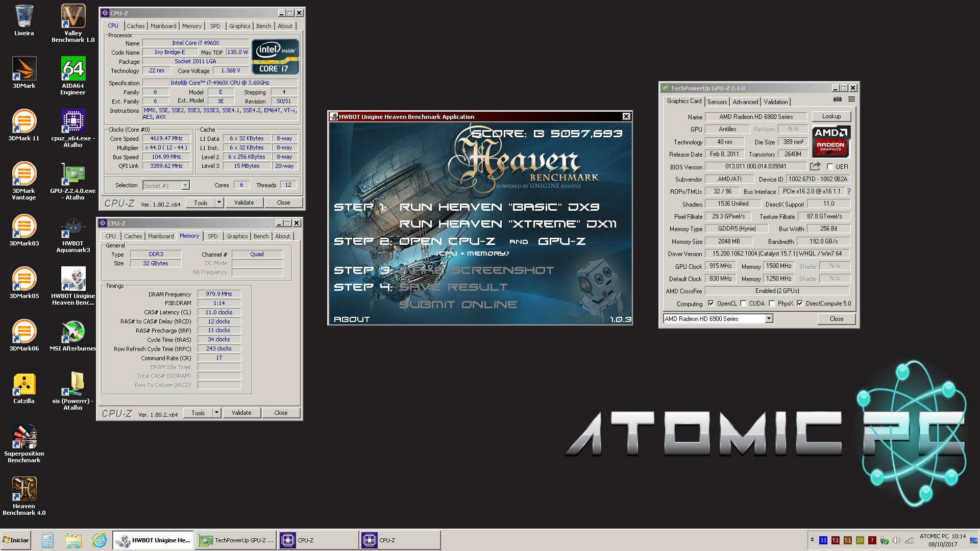Open AMD Radeon HD 6900 Series GPU selector

[718, 319]
